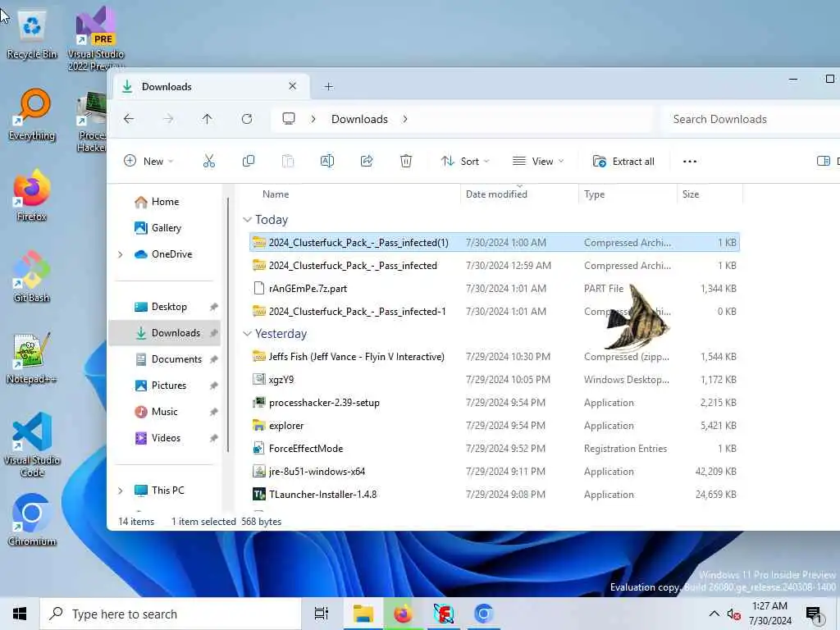Click Firefox icon on the taskbar
Image resolution: width=840 pixels, height=630 pixels.
403,614
